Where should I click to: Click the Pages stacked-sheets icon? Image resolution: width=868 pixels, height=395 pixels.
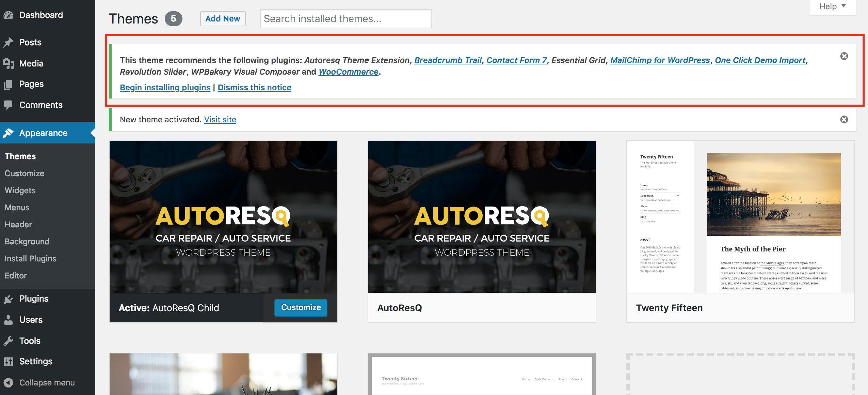(x=9, y=84)
